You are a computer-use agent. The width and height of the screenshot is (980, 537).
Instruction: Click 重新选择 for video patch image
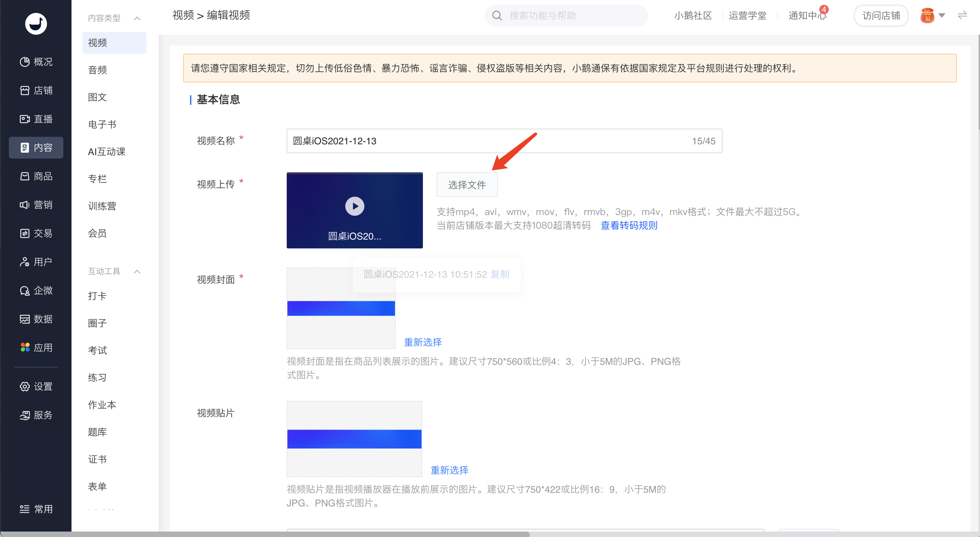(449, 470)
